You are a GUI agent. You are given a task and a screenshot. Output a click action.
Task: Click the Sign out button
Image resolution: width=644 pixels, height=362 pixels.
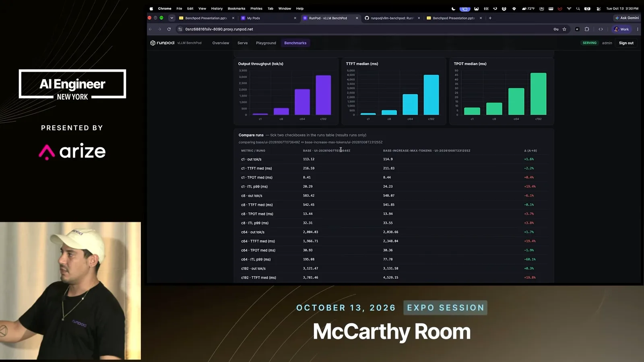pos(626,43)
